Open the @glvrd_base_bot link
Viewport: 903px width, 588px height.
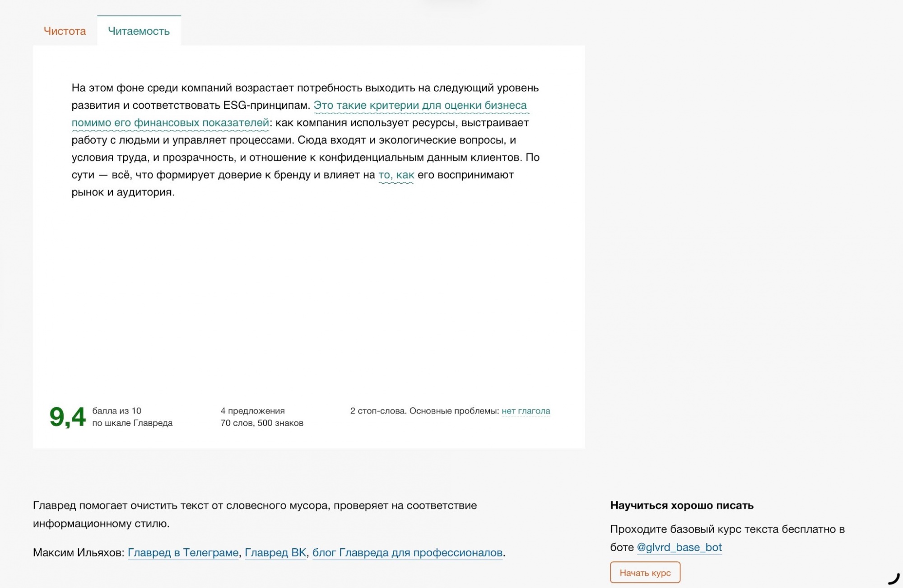point(679,547)
